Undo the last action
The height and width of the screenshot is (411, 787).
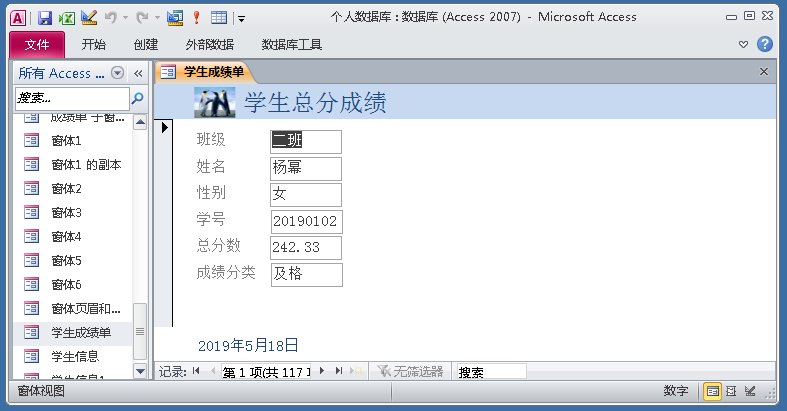coord(110,18)
